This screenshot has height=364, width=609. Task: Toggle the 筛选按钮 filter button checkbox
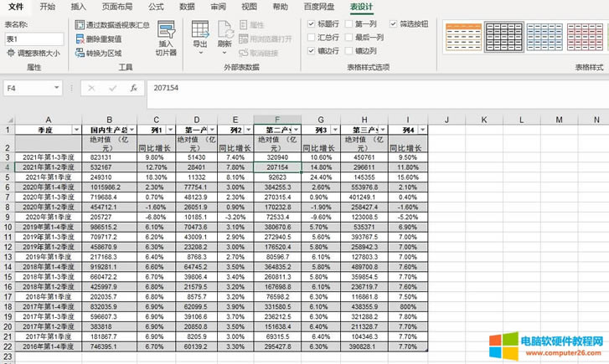click(394, 24)
